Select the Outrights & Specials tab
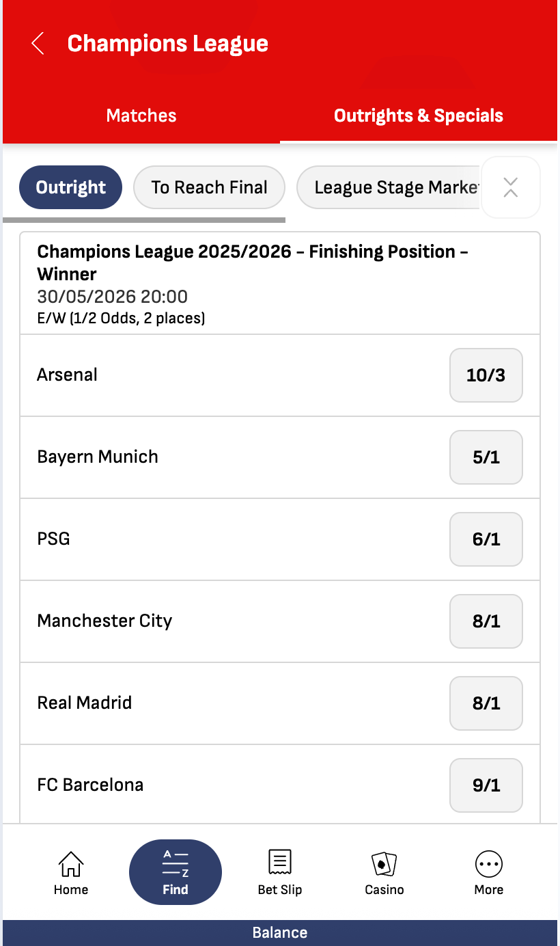Screen dimensions: 560x946 pos(419,116)
